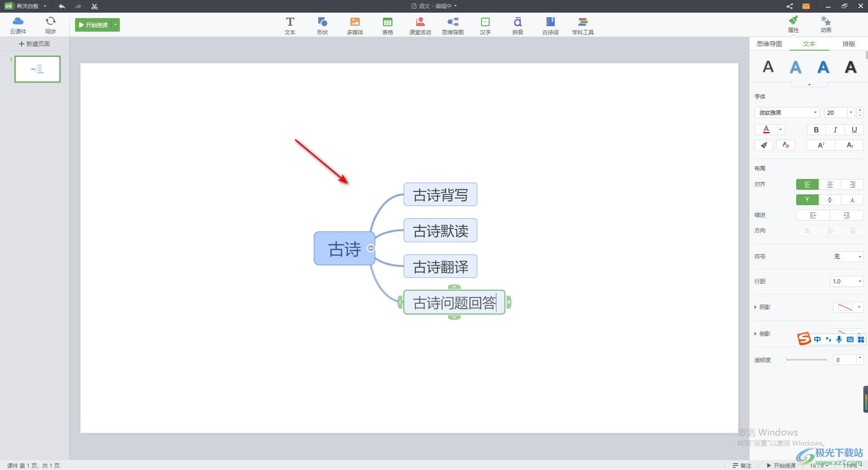
Task: Click the undo arrow in title bar
Action: (62, 6)
